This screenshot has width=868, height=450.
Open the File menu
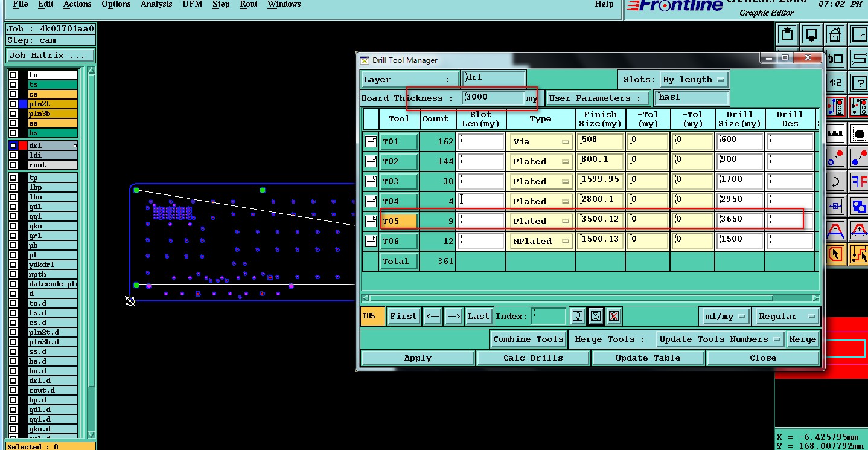21,4
